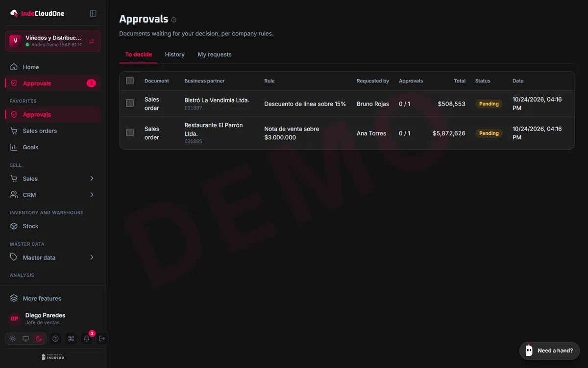588x368 pixels.
Task: Open Sales orders from Favorites
Action: (x=53, y=131)
